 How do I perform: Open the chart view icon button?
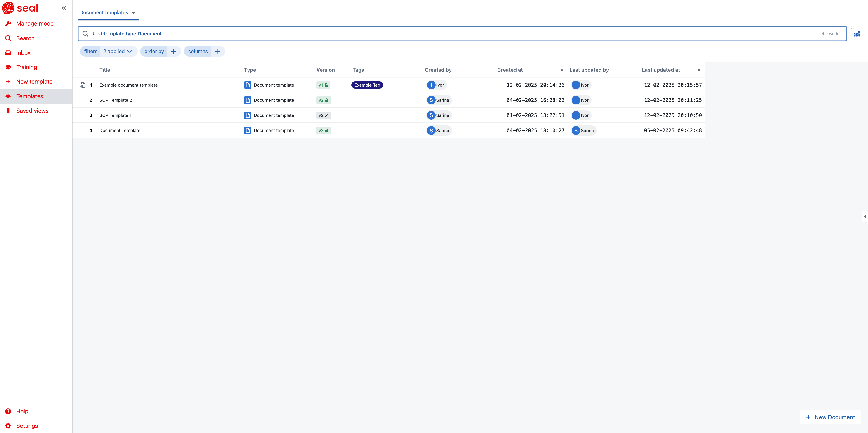tap(856, 34)
